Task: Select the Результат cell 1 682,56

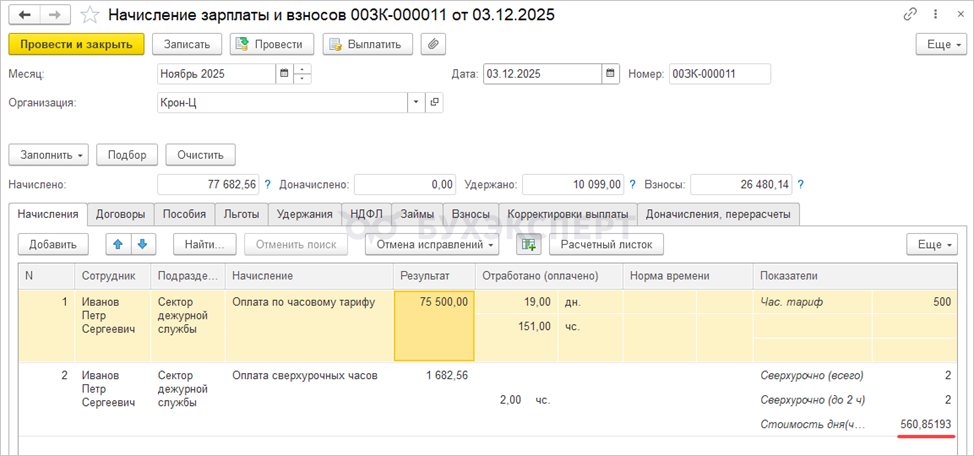Action: (x=434, y=400)
